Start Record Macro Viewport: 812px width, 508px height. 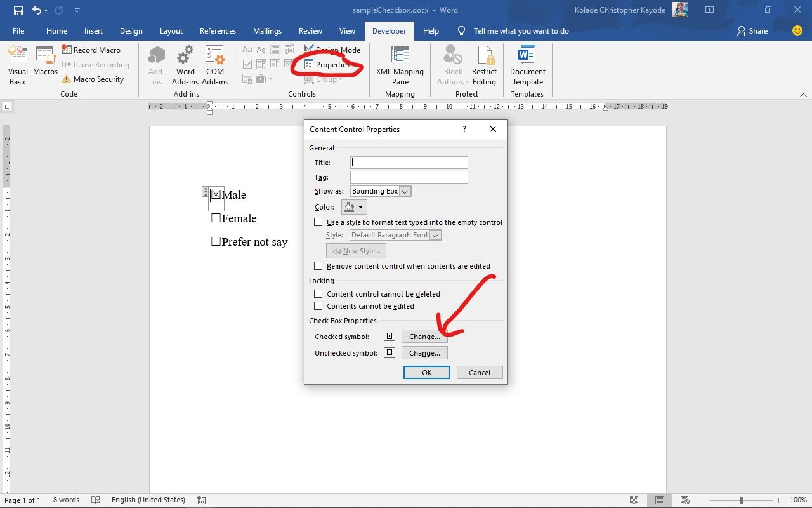[x=93, y=50]
